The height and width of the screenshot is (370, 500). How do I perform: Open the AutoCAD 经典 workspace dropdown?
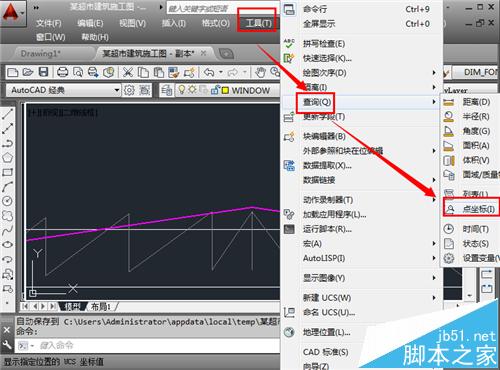(x=63, y=90)
